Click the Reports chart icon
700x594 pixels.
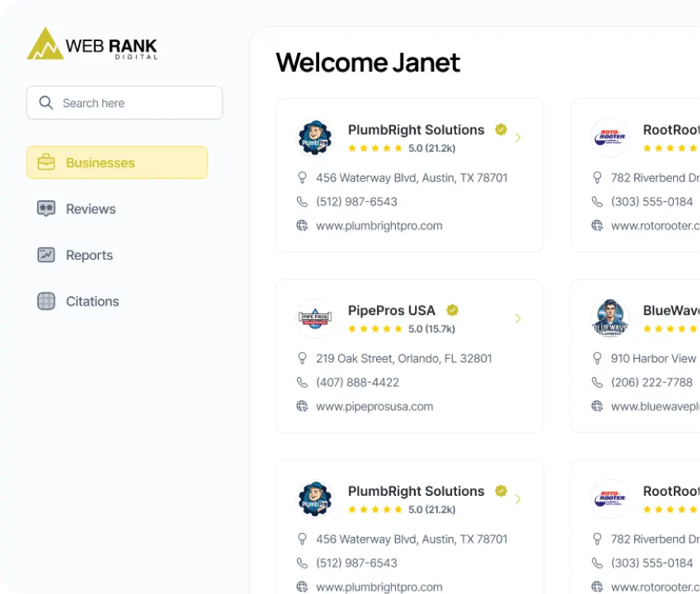click(47, 255)
